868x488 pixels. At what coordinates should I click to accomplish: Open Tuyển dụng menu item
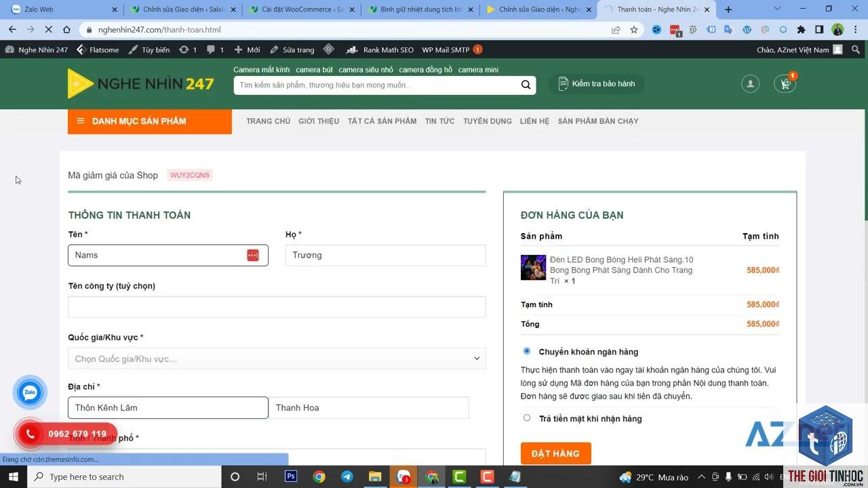click(488, 121)
